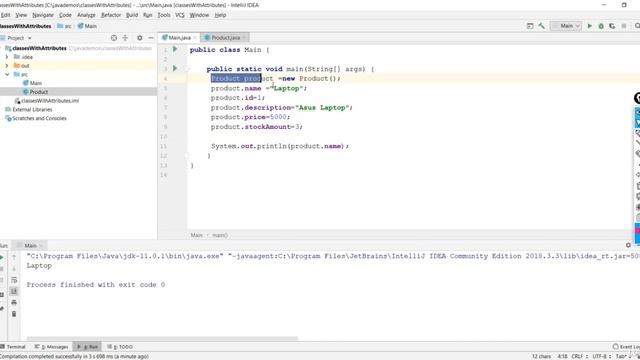The height and width of the screenshot is (360, 640).
Task: Place cursor in System.out.println line
Action: coord(280,146)
